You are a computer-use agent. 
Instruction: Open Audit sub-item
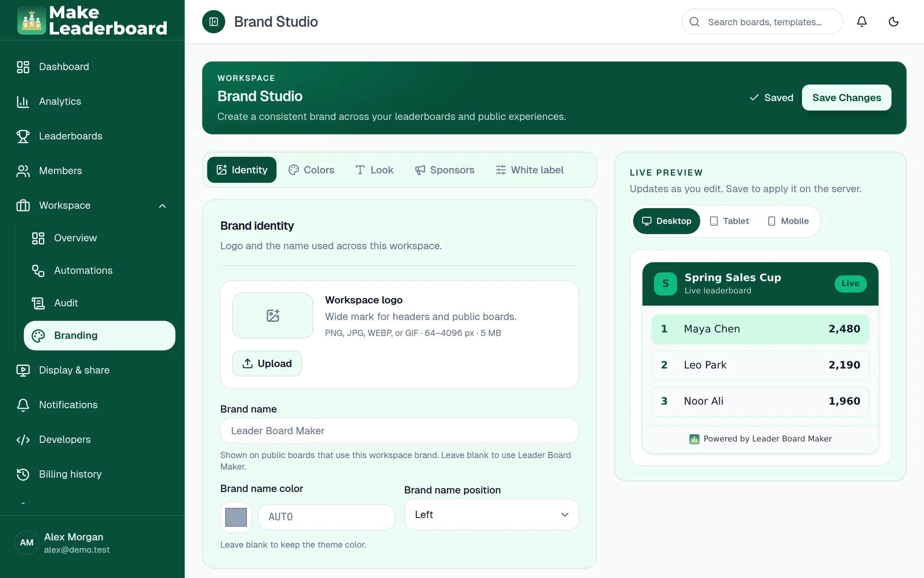[x=99, y=303]
